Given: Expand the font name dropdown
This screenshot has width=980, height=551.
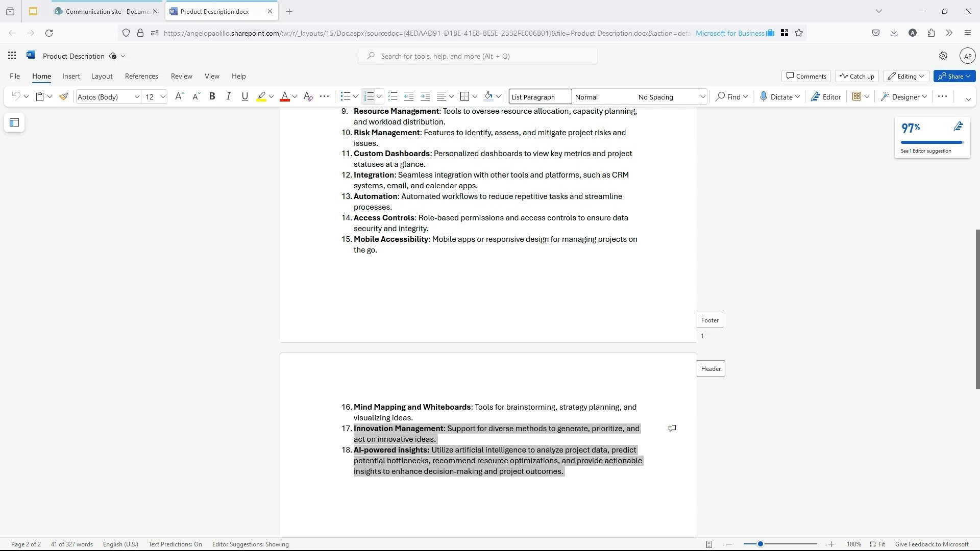Looking at the screenshot, I should (137, 97).
